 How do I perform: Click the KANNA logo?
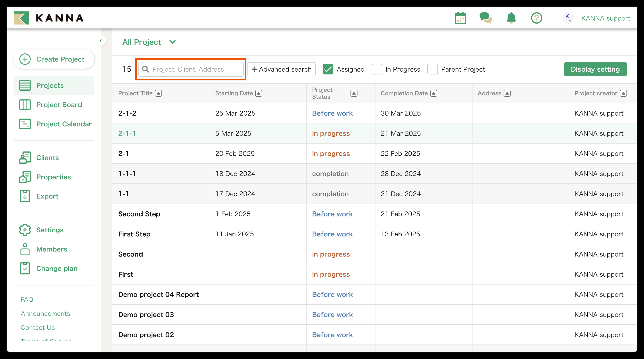[x=49, y=18]
